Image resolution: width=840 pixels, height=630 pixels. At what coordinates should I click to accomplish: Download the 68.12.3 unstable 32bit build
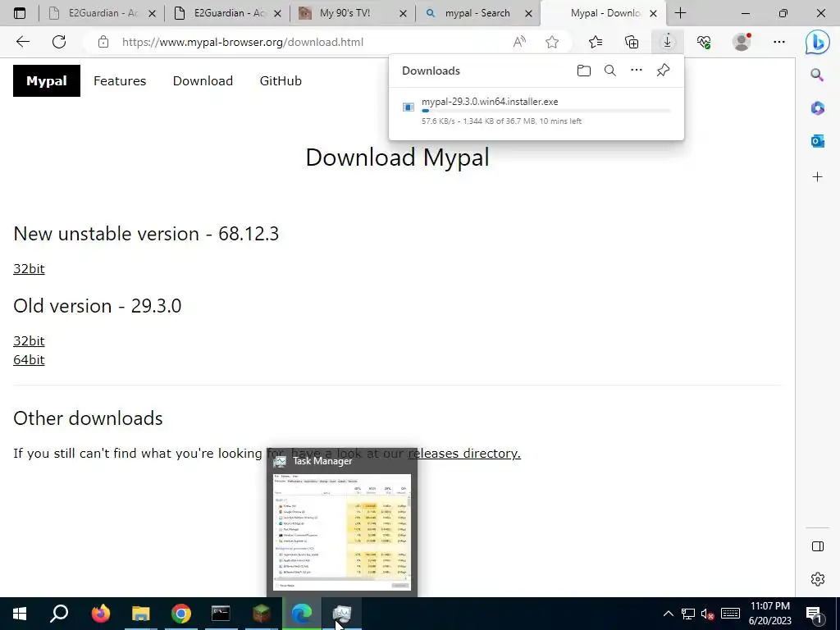coord(29,268)
